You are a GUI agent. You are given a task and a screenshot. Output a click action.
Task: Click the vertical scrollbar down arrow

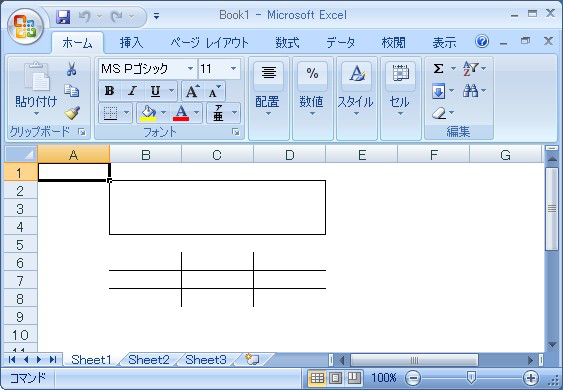point(552,345)
